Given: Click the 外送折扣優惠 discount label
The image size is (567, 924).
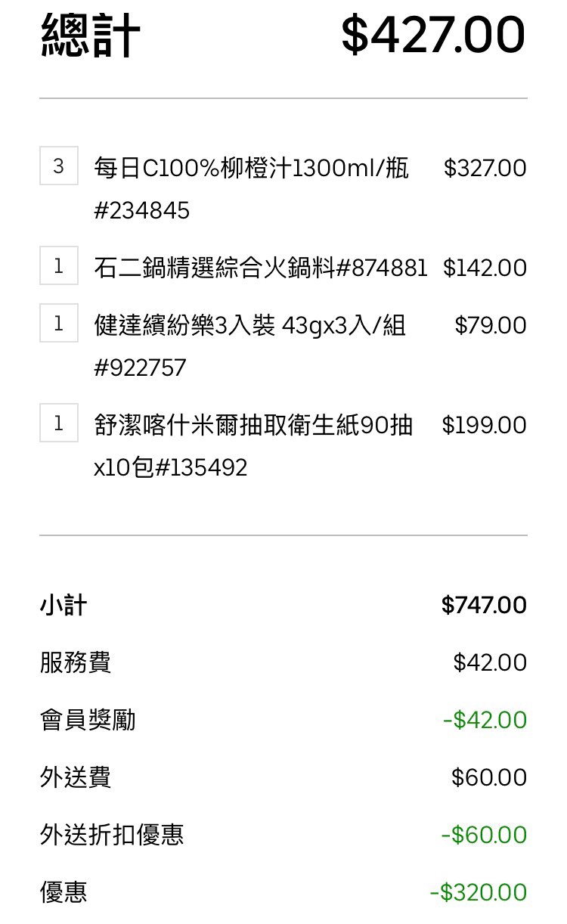Looking at the screenshot, I should point(112,835).
